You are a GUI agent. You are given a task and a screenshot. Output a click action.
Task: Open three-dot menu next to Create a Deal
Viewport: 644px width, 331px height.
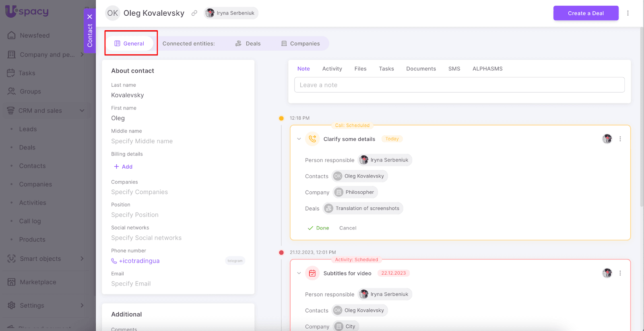pyautogui.click(x=627, y=13)
